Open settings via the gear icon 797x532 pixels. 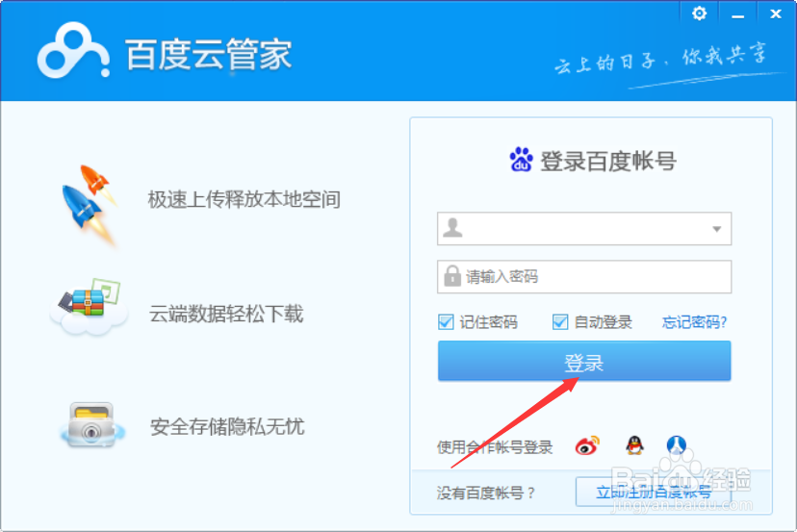(700, 13)
